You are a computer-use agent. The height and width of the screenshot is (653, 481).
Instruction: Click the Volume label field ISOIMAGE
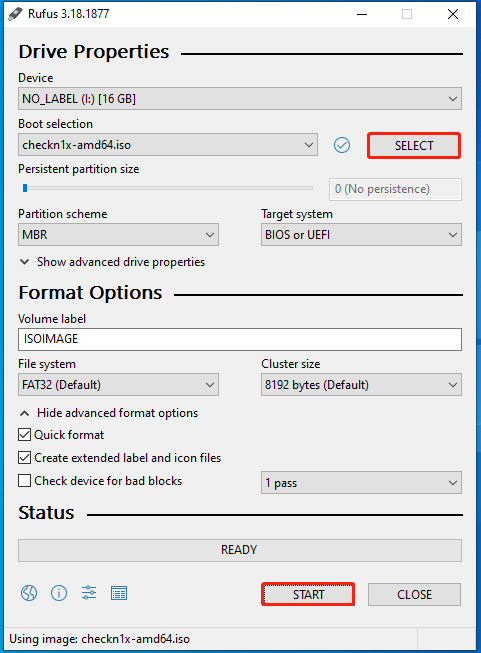click(240, 339)
